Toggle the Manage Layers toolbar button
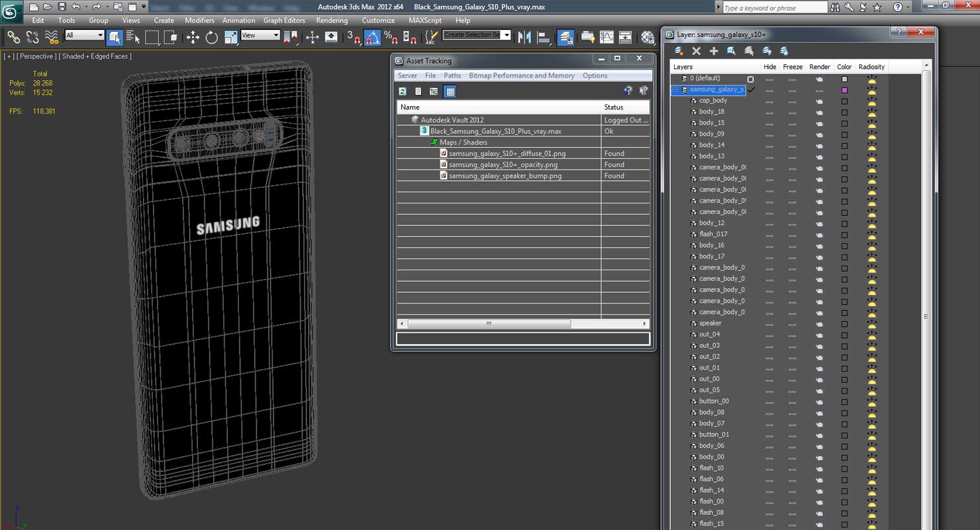This screenshot has width=980, height=530. (x=565, y=37)
